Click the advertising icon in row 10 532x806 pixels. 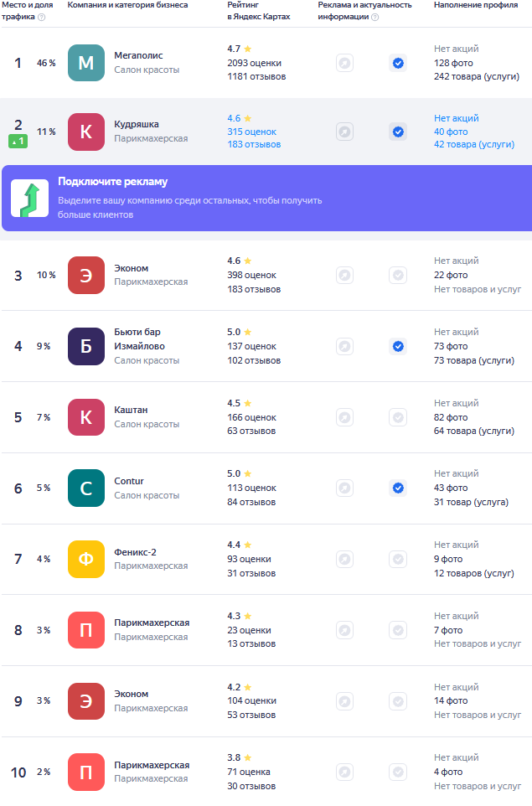(x=344, y=772)
